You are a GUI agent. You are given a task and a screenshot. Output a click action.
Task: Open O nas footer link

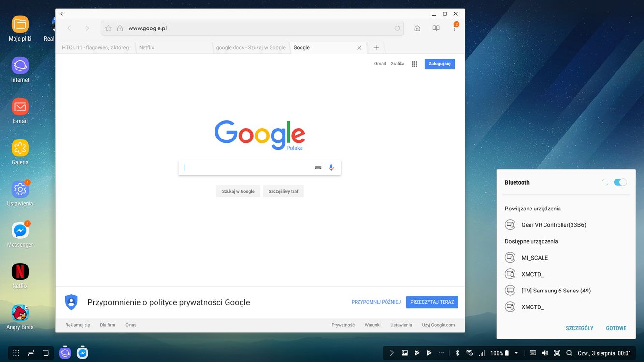coord(131,325)
